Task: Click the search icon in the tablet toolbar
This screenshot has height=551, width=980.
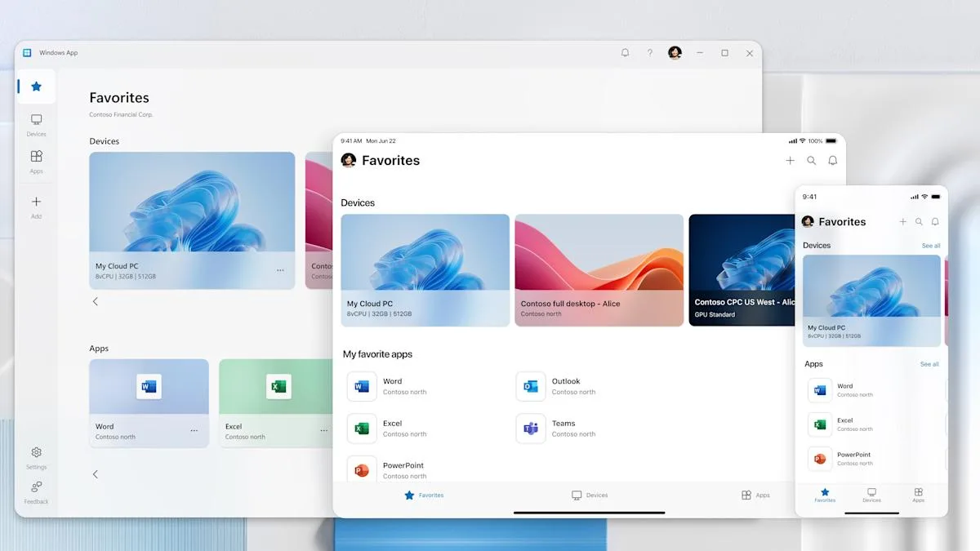Action: [x=811, y=161]
